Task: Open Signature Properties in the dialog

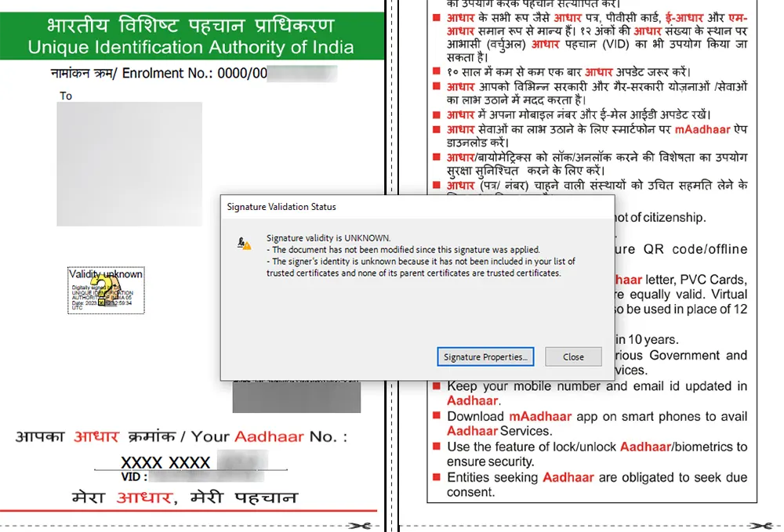Action: pos(485,356)
